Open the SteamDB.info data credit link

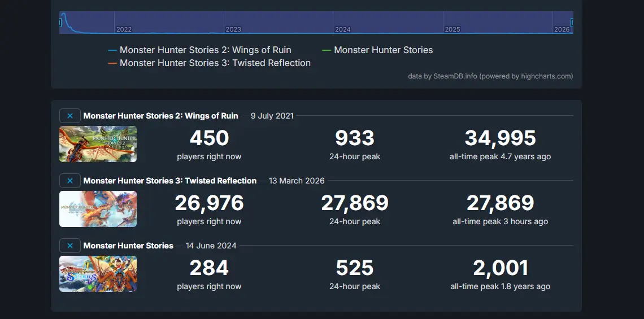pyautogui.click(x=454, y=76)
